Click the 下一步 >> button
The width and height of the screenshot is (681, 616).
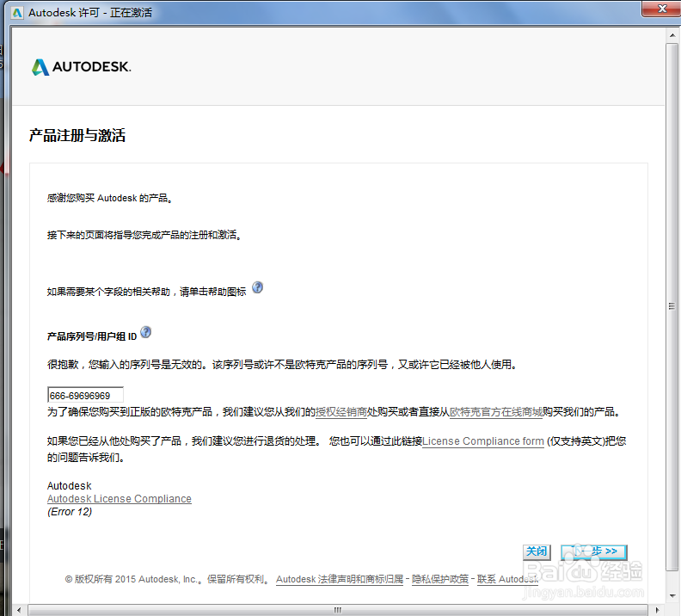coord(593,551)
